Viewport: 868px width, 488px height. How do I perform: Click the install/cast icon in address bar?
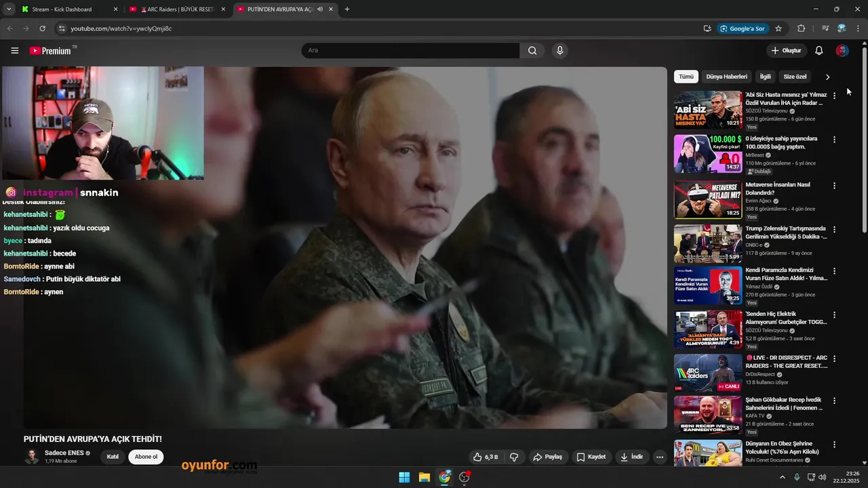pyautogui.click(x=707, y=28)
